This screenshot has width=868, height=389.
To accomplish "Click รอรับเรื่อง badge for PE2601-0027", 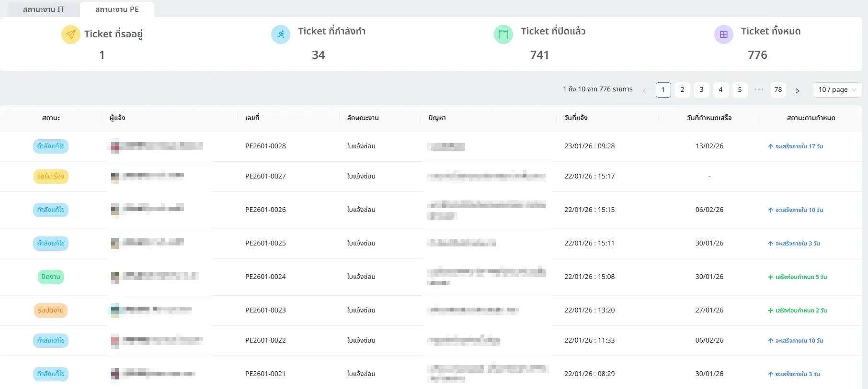I will 51,176.
